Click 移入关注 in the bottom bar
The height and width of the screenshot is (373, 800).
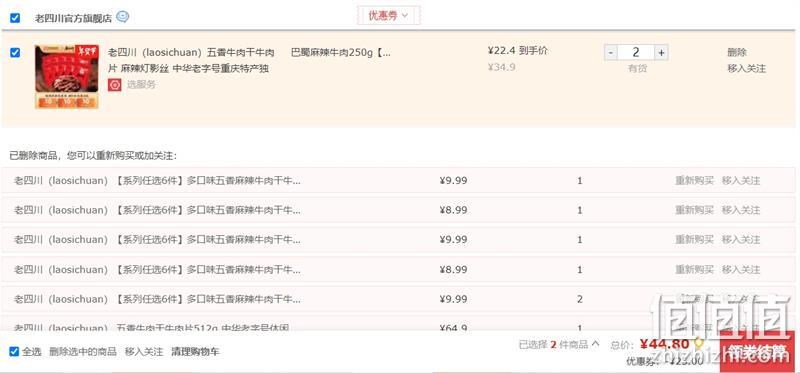pyautogui.click(x=144, y=352)
